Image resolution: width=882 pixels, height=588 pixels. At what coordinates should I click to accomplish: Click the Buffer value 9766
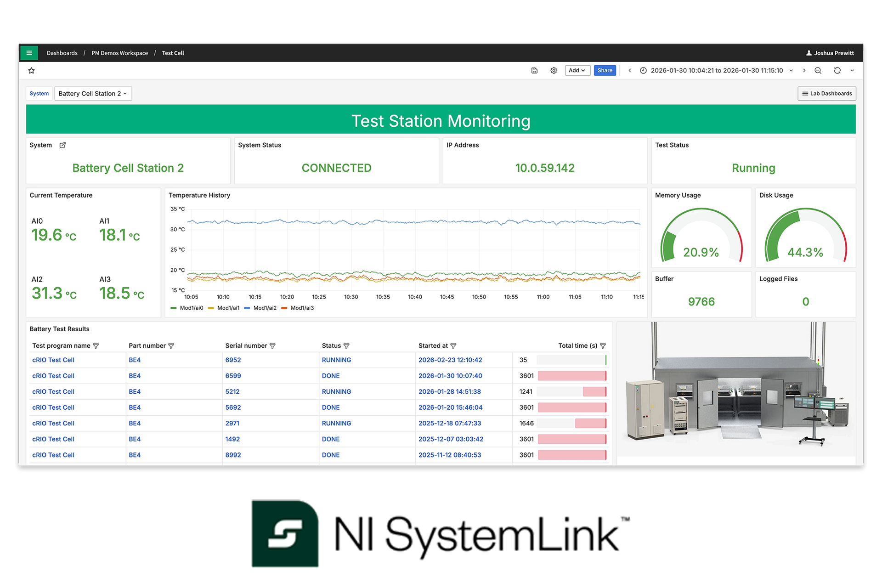[x=701, y=302]
